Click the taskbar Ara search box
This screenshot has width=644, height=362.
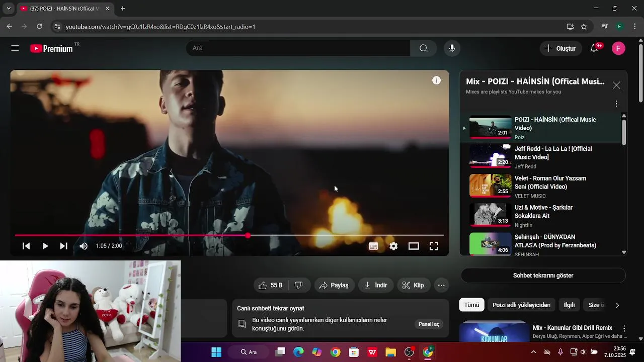pos(250,352)
